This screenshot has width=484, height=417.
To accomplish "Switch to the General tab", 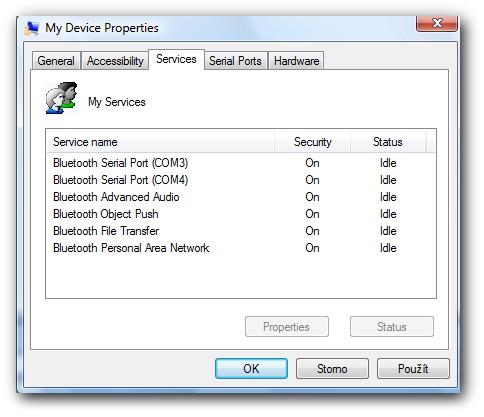I will point(56,61).
